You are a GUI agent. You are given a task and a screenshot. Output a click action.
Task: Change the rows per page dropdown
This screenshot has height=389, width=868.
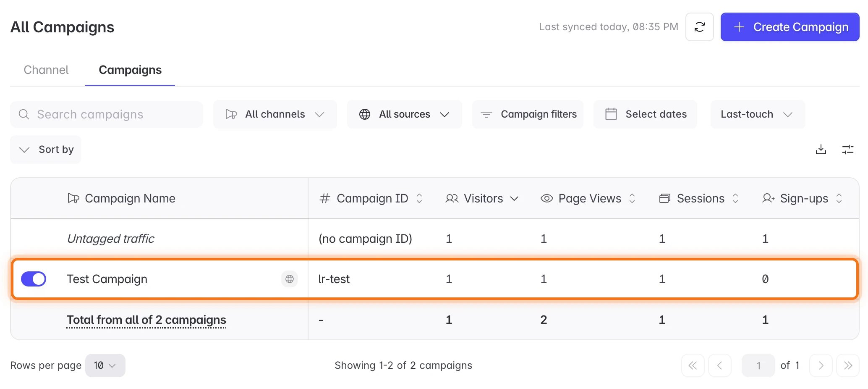[x=105, y=365]
